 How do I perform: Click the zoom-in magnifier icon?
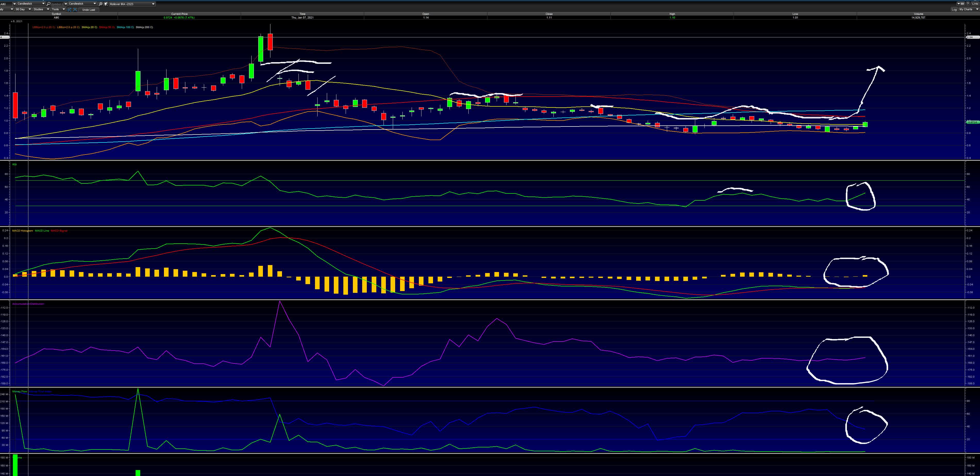[101, 4]
